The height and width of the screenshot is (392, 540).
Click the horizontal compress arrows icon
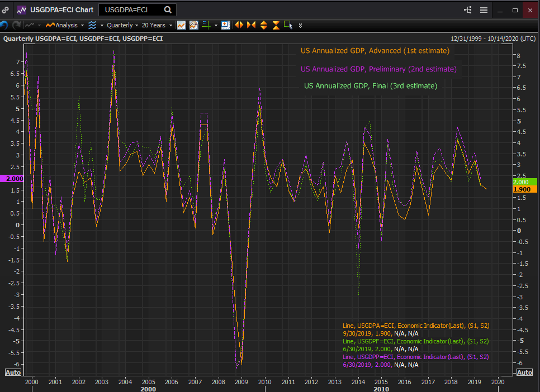(251, 25)
